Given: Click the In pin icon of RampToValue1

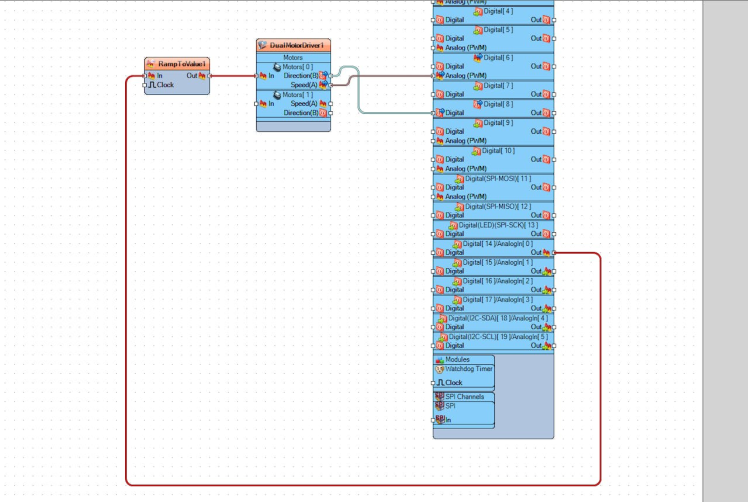Looking at the screenshot, I should point(151,75).
